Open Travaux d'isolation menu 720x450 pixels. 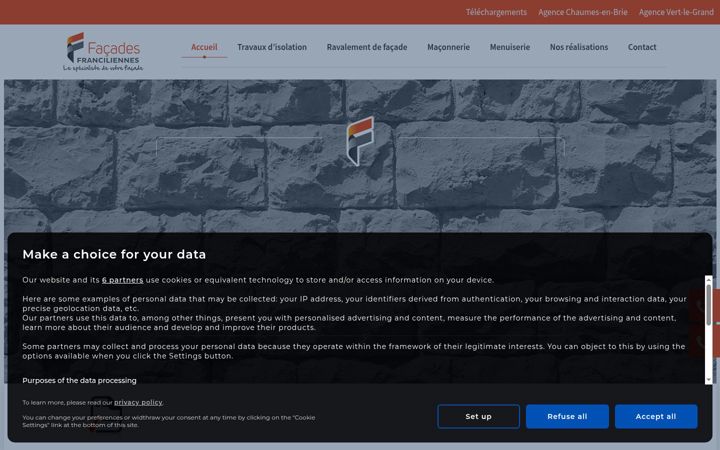point(272,47)
